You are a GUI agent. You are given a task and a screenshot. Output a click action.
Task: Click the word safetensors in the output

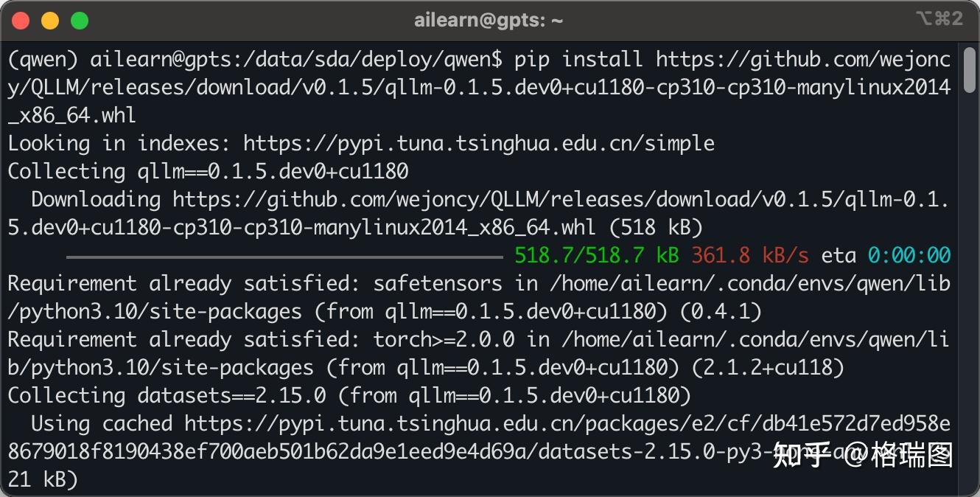point(438,284)
